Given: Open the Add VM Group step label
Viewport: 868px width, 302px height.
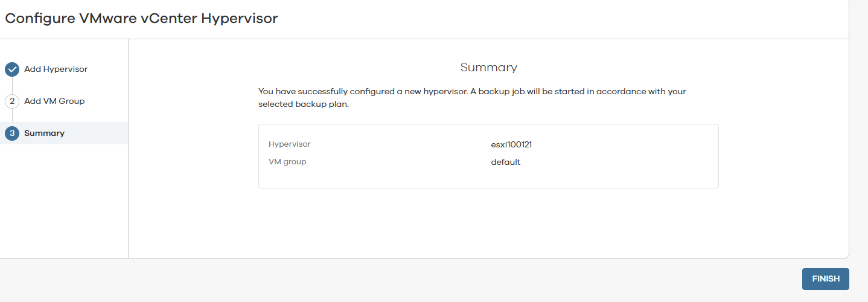Looking at the screenshot, I should (x=54, y=101).
